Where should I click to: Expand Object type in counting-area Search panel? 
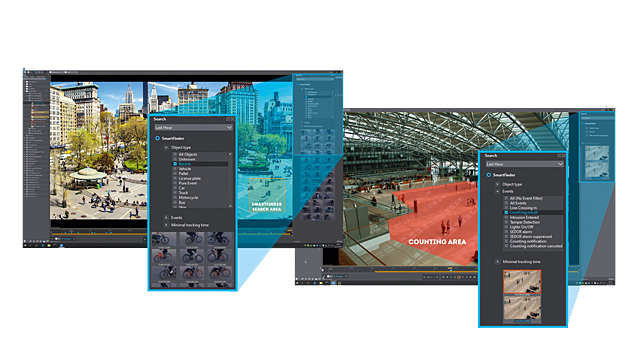[x=498, y=184]
